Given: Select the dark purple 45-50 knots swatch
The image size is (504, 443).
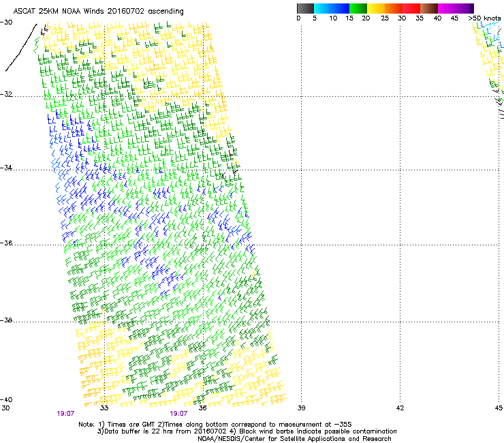Looking at the screenshot, I should [x=464, y=8].
